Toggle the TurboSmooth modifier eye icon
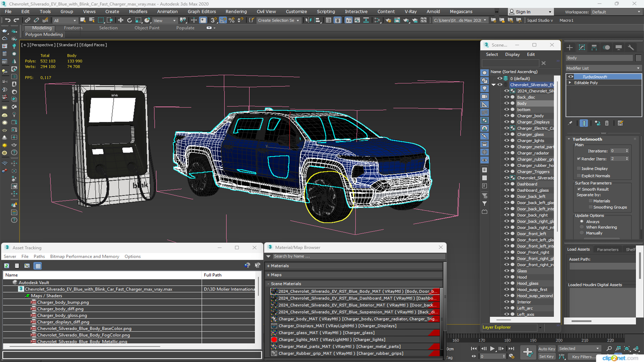This screenshot has height=362, width=644. [x=571, y=77]
